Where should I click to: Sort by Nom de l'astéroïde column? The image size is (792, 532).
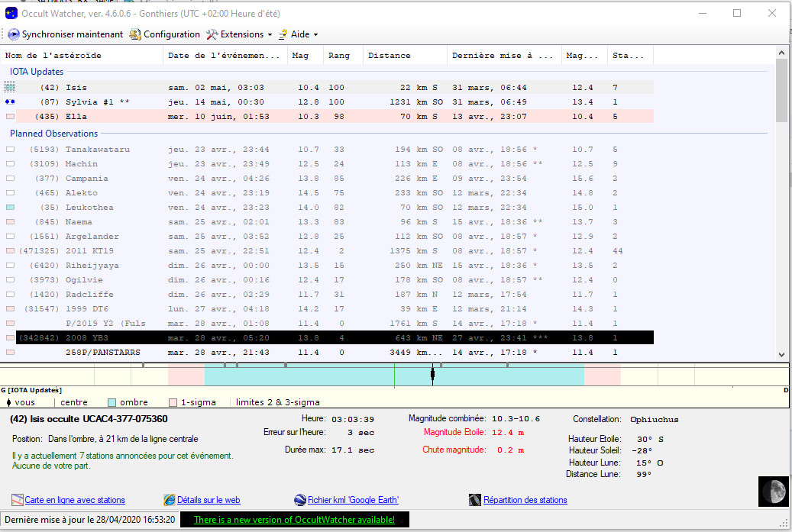82,56
